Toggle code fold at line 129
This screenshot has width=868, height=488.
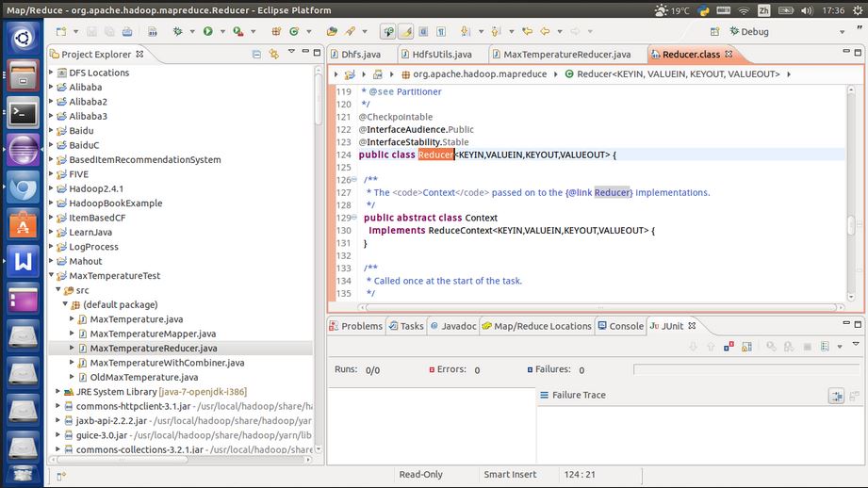[x=354, y=218]
